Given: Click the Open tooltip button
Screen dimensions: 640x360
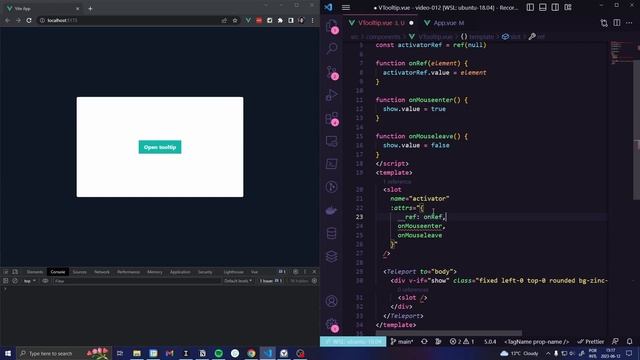Looking at the screenshot, I should click(x=160, y=147).
